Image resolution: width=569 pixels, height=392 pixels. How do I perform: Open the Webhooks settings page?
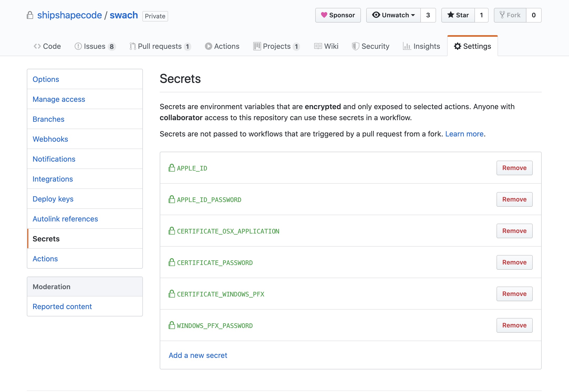(x=50, y=139)
